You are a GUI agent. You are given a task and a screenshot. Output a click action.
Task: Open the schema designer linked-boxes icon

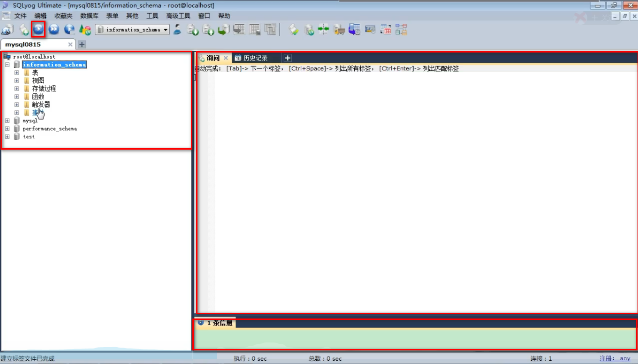pos(401,30)
